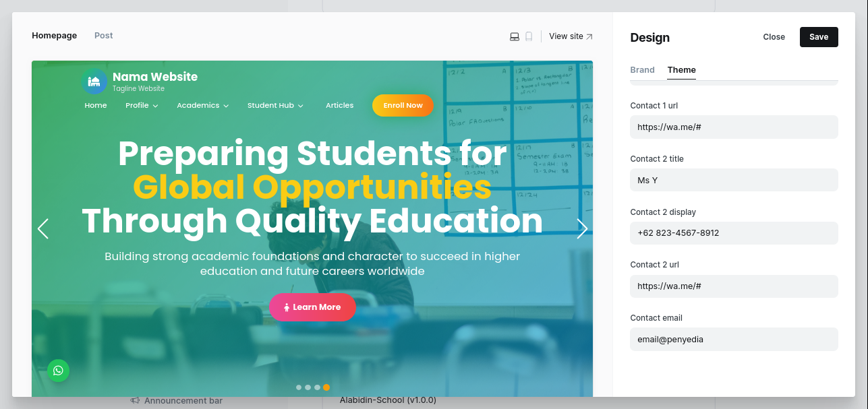Switch to mobile preview icon

(529, 36)
